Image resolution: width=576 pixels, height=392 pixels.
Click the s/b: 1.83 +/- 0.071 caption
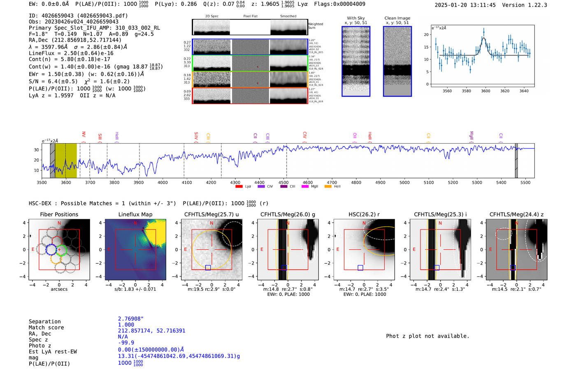[x=135, y=289]
